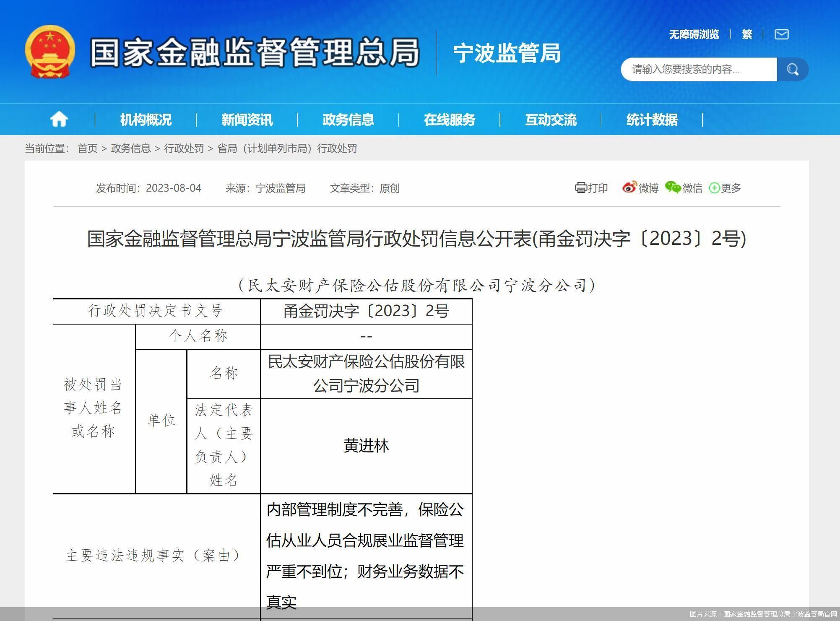Open the 新闻资讯 menu
Viewport: 840px width, 621px height.
(x=247, y=120)
